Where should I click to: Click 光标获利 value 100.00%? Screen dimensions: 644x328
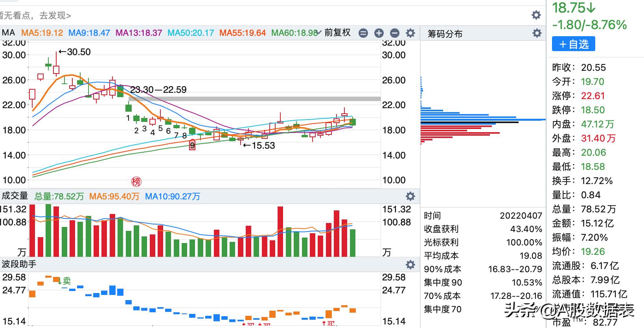point(524,242)
